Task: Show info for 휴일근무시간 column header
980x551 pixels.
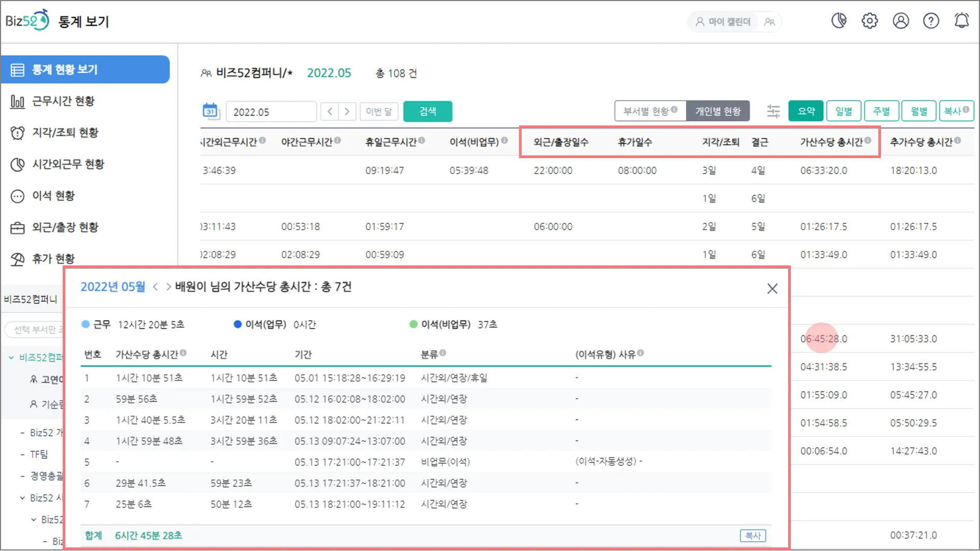Action: coord(422,140)
